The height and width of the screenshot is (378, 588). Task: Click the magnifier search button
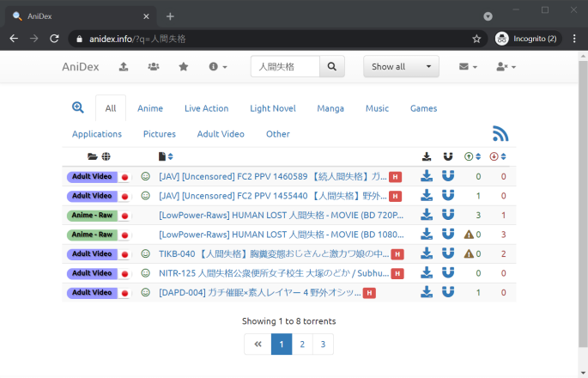pos(332,67)
